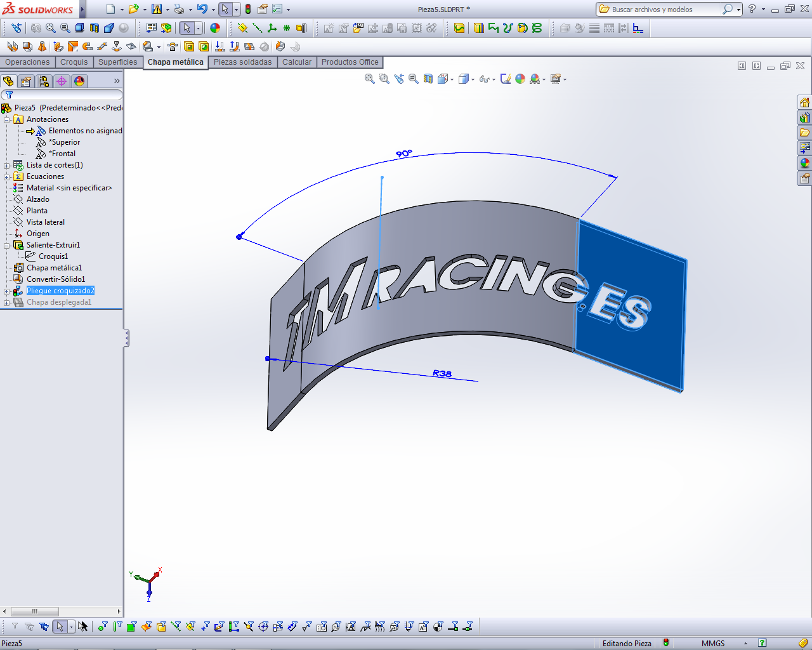
Task: Switch to the Superficies tab
Action: coord(117,62)
